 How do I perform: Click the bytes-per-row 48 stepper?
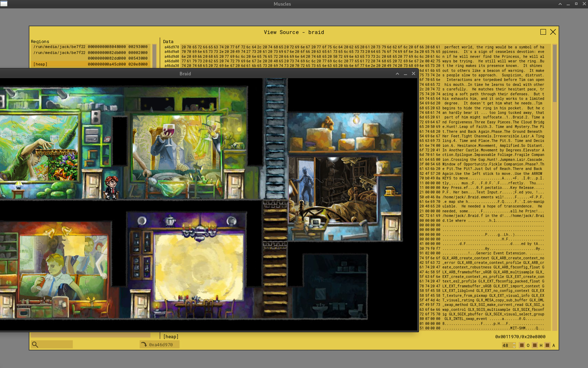pos(509,345)
